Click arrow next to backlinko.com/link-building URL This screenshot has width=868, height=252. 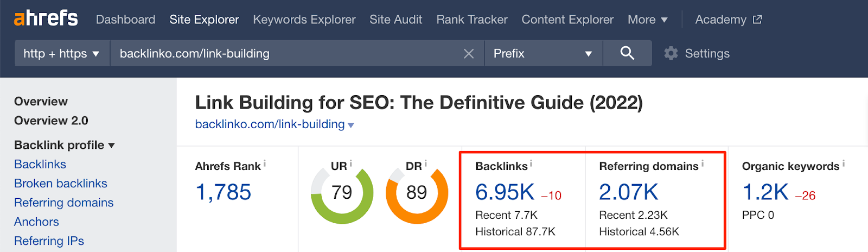[351, 125]
